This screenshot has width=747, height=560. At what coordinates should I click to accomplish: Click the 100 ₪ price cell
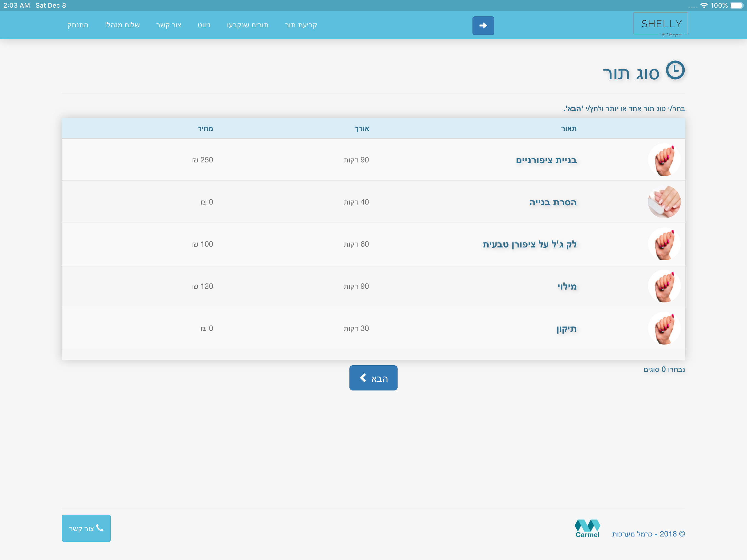coord(202,244)
